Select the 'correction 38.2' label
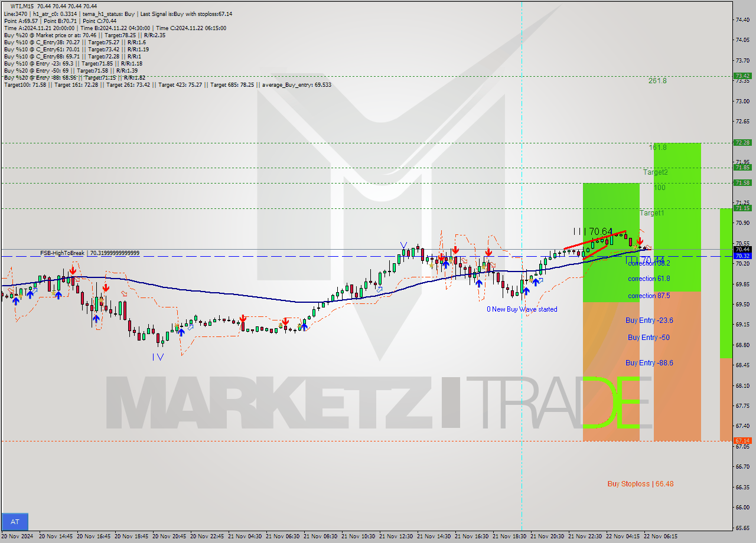Screen dimensions: 756x543 click(x=649, y=264)
